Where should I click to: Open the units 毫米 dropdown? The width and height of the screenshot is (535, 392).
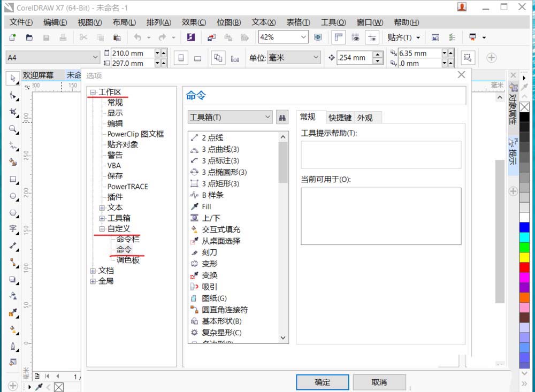(x=316, y=57)
